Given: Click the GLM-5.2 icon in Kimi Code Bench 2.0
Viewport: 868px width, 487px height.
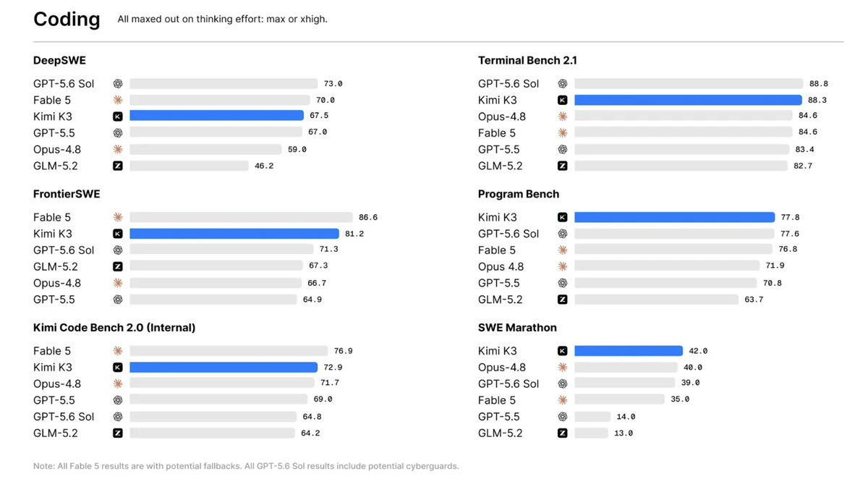Looking at the screenshot, I should pyautogui.click(x=118, y=433).
